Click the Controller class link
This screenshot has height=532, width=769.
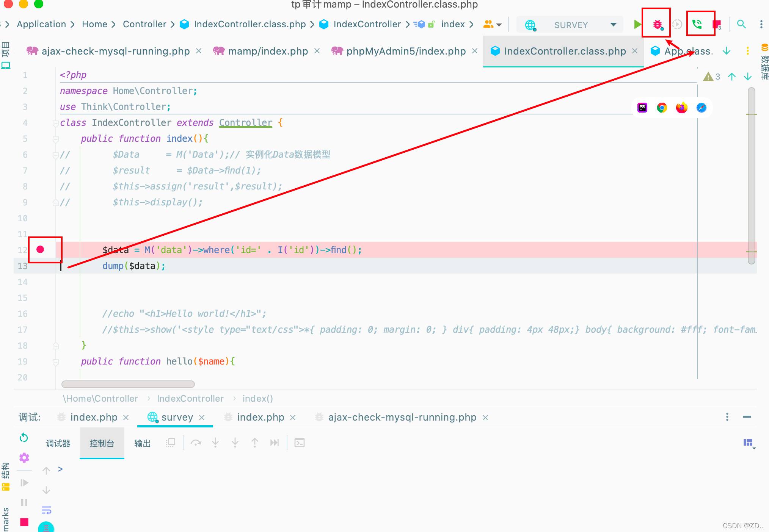(x=245, y=123)
